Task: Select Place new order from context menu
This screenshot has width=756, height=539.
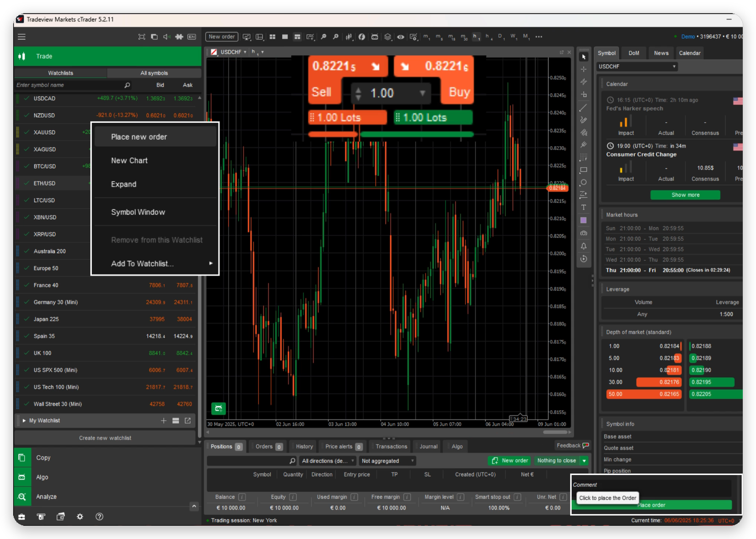Action: 155,137
